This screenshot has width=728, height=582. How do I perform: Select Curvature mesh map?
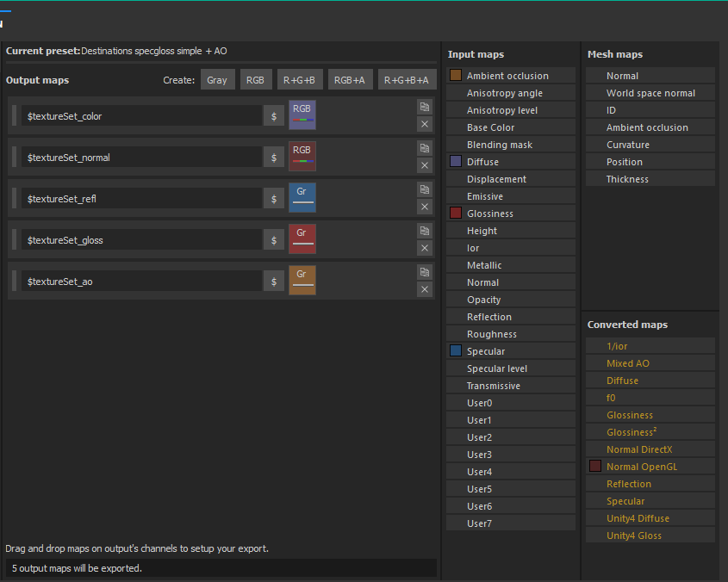(650, 144)
